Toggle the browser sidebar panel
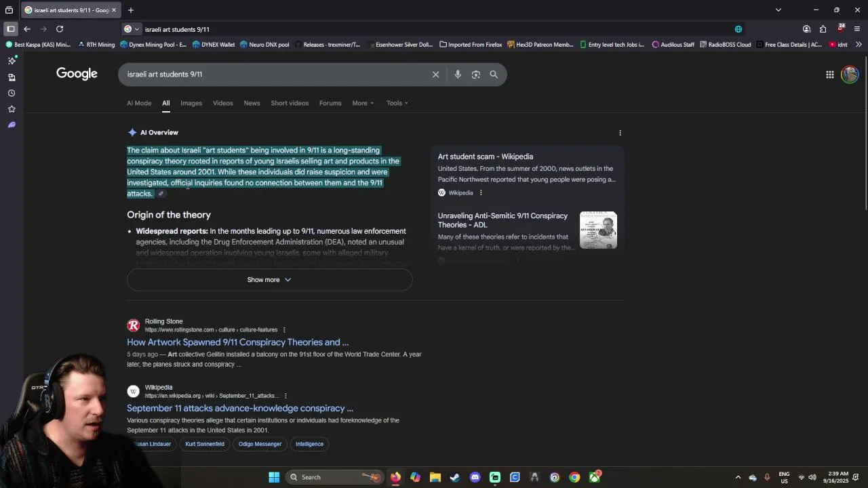 tap(10, 29)
